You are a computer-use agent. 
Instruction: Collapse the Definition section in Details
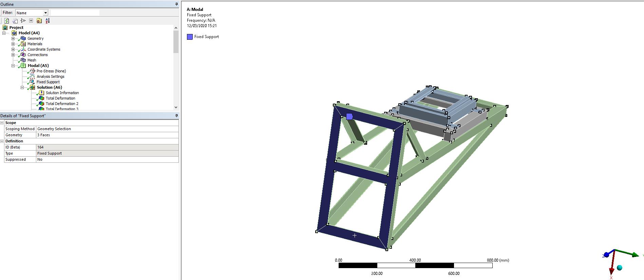(2, 141)
